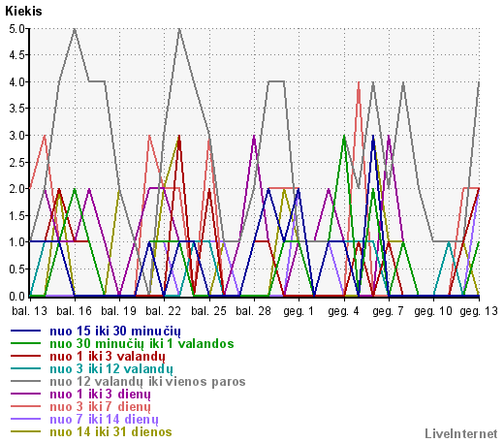Screen dimensions: 504x443
Task: Click the 'nuo 12 valandų iki vienos paros' legend label
Action: point(147,382)
